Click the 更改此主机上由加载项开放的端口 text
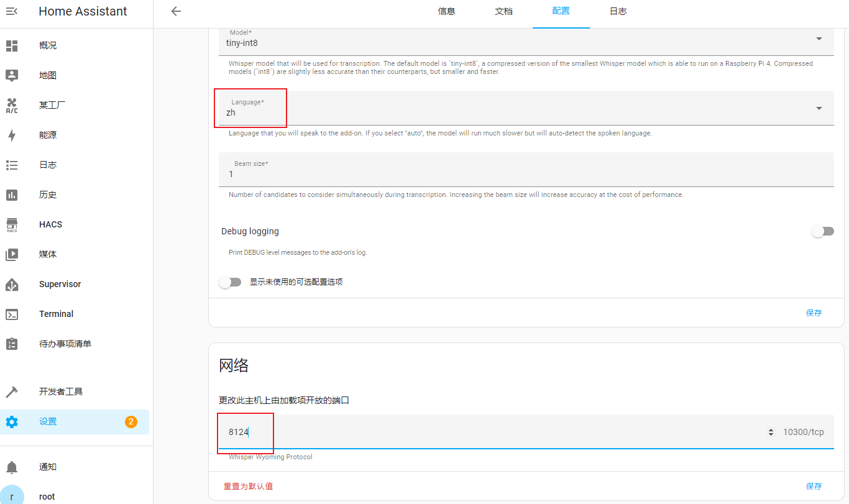Viewport: 849px width, 504px height. tap(284, 400)
